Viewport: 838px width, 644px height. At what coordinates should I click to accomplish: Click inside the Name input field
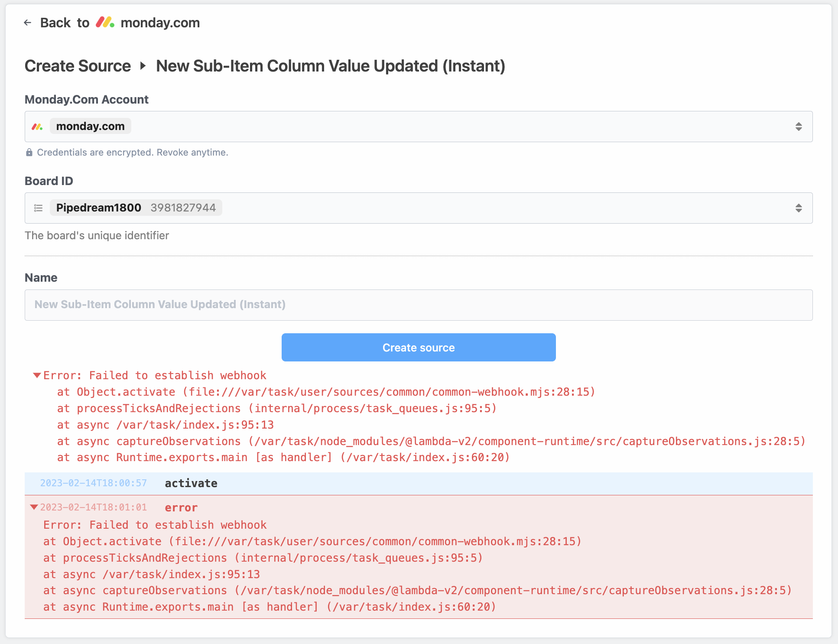(419, 305)
